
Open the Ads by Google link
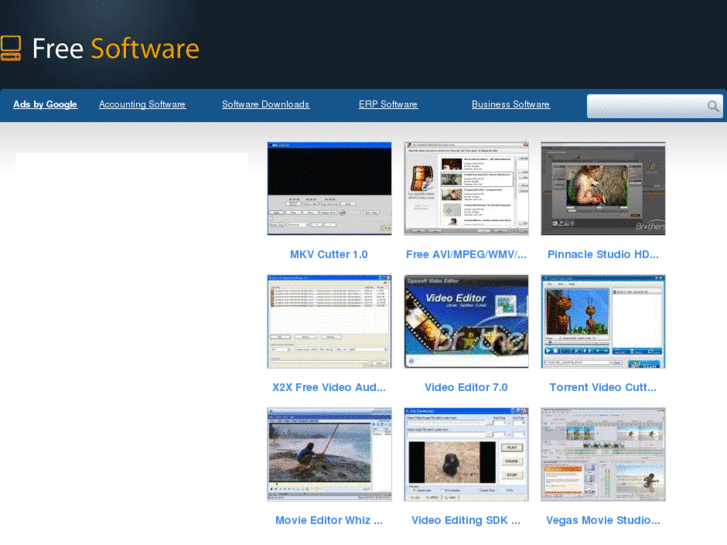(x=45, y=104)
